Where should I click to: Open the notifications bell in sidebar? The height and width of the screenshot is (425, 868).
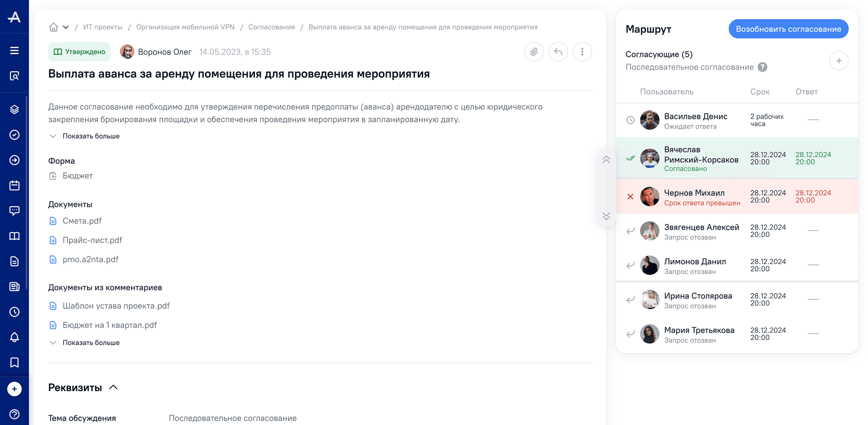[x=14, y=337]
